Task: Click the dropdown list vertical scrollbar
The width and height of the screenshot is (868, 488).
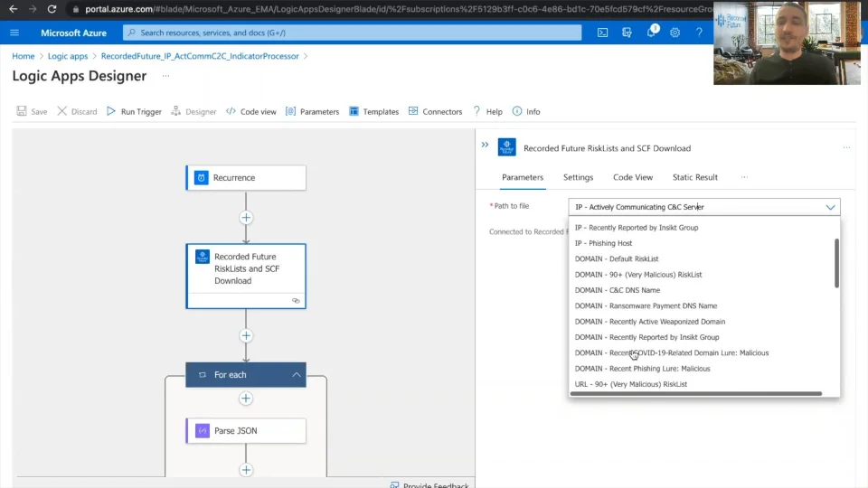Action: 836,263
